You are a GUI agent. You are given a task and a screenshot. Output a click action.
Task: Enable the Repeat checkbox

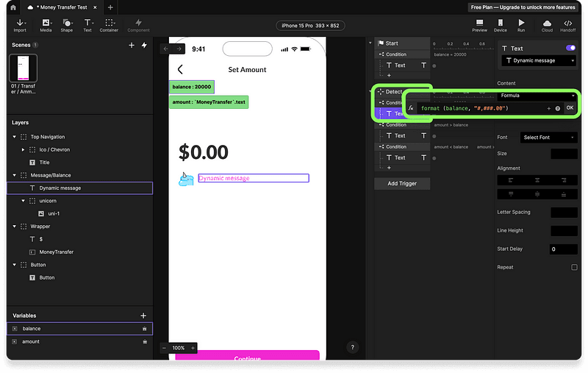click(574, 268)
